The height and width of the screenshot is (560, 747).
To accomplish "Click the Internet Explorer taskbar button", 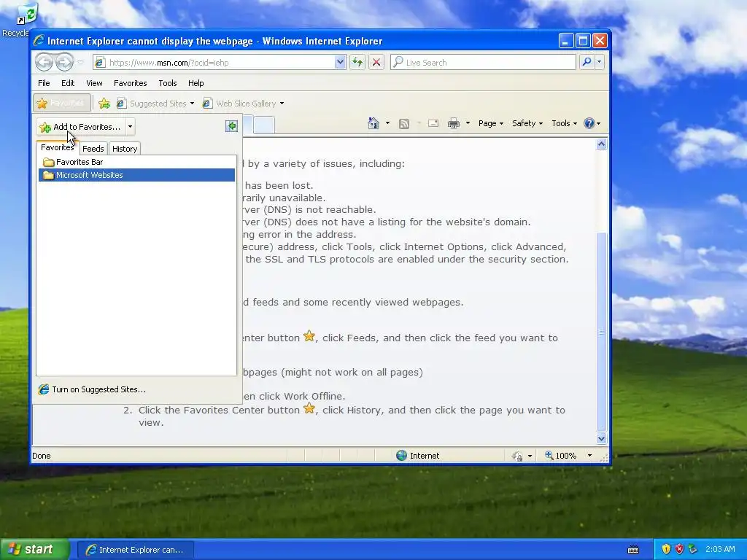I will point(135,550).
